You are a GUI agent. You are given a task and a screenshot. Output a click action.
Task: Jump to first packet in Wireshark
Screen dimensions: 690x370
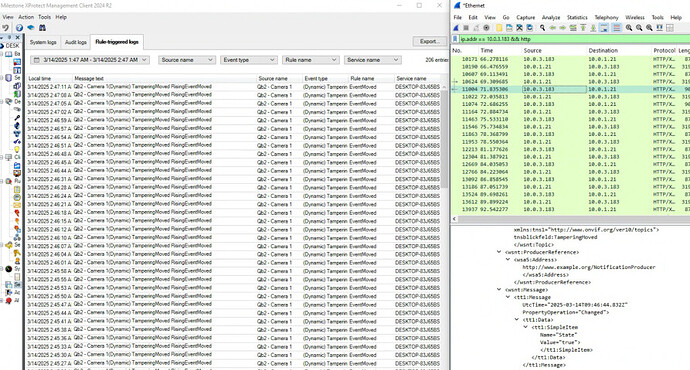coord(583,28)
